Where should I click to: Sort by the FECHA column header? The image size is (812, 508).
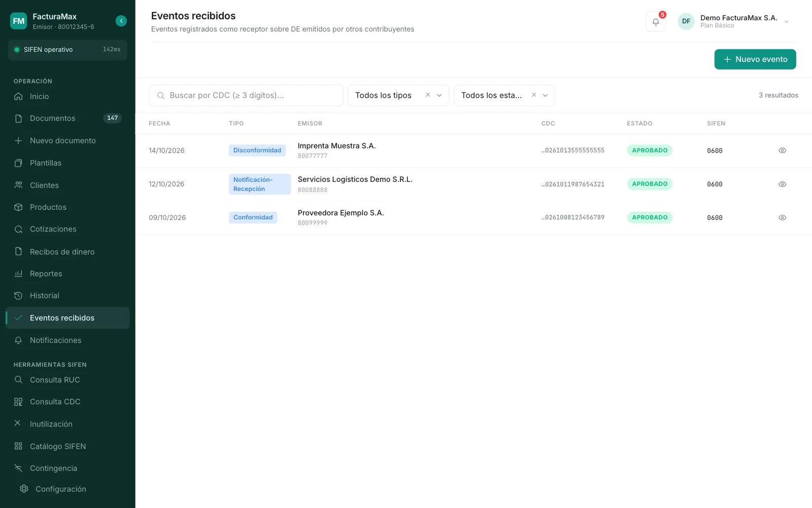coord(159,123)
